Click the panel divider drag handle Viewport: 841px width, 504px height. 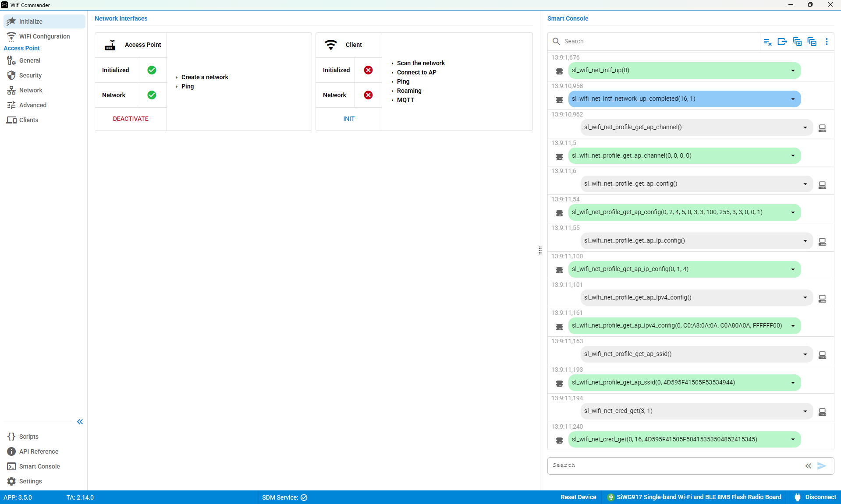click(x=540, y=250)
